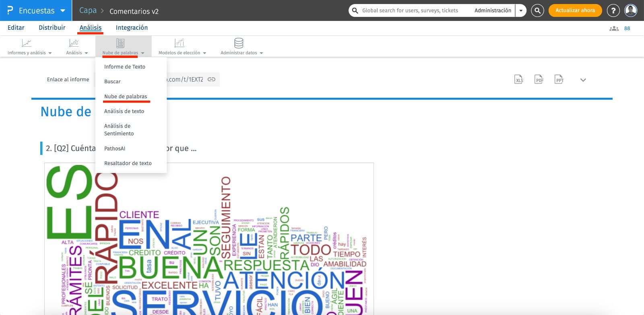Expand the Administrar datos dropdown arrow
This screenshot has width=644, height=315.
(261, 53)
